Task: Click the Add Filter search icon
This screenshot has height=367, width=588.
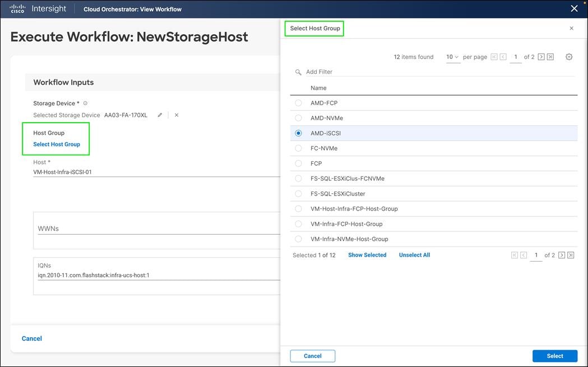Action: pyautogui.click(x=298, y=72)
